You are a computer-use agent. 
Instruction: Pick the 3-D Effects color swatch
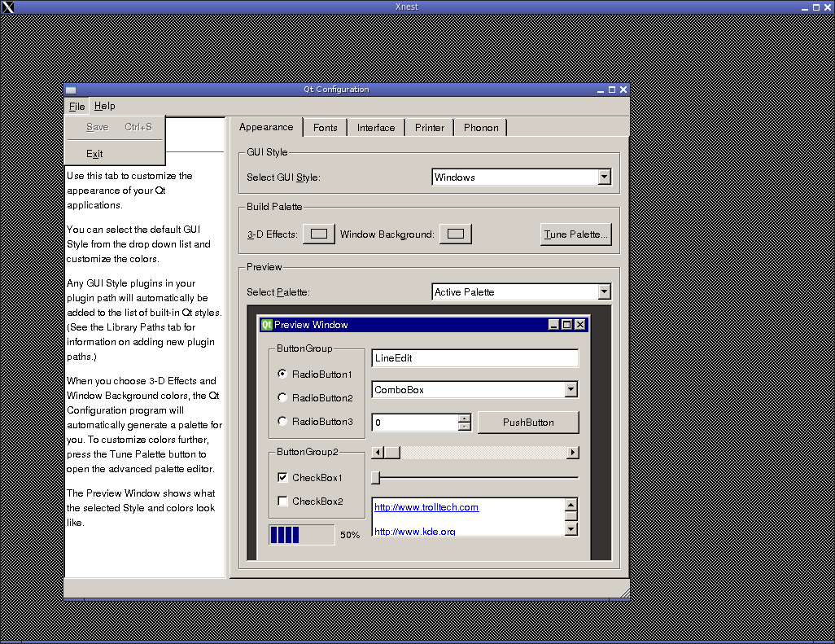click(x=319, y=234)
